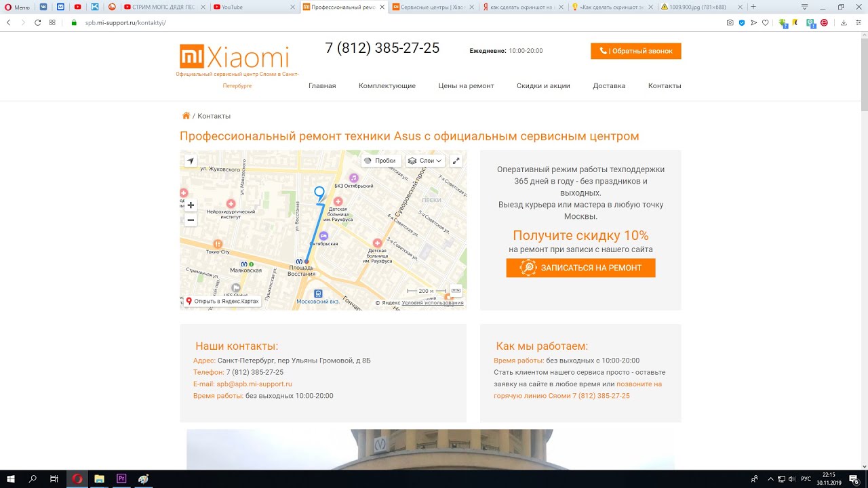The height and width of the screenshot is (488, 868).
Task: Open Цены на ремонт menu item
Action: click(466, 86)
